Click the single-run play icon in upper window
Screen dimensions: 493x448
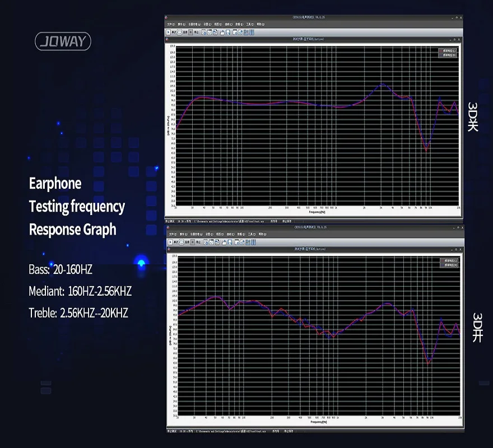pos(168,32)
